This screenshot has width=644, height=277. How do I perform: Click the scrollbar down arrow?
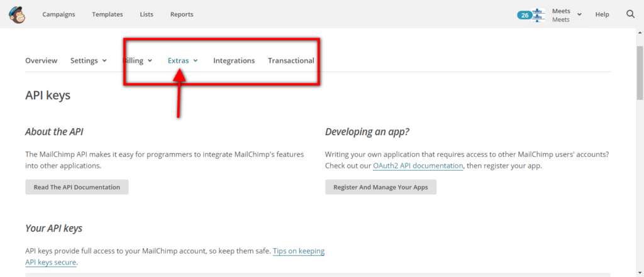(640, 273)
